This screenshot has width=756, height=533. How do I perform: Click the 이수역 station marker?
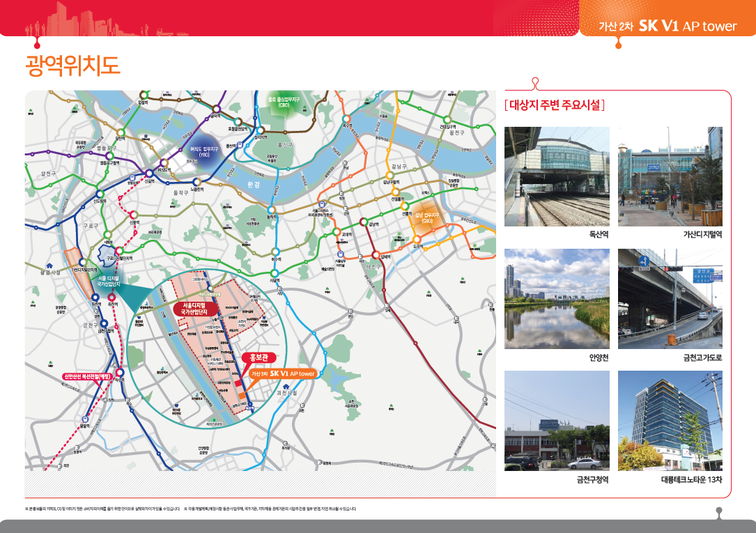275,252
